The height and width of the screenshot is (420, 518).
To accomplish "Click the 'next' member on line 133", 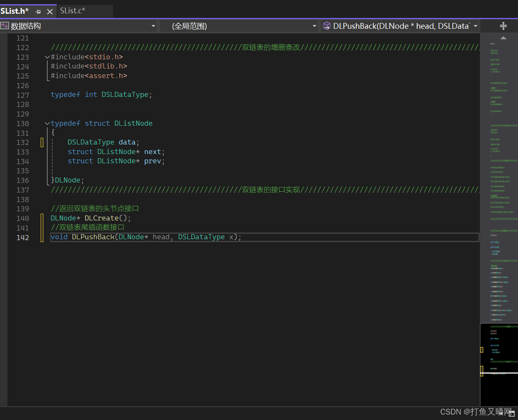I will coord(152,152).
